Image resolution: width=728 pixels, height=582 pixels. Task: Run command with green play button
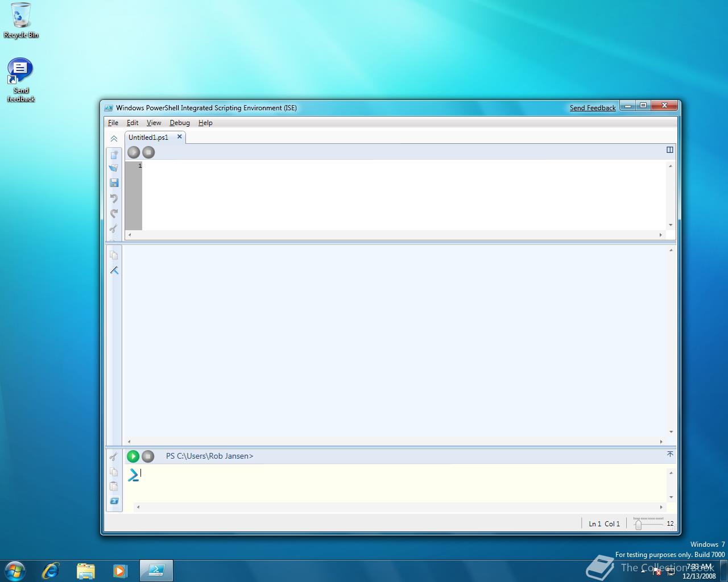pyautogui.click(x=133, y=456)
